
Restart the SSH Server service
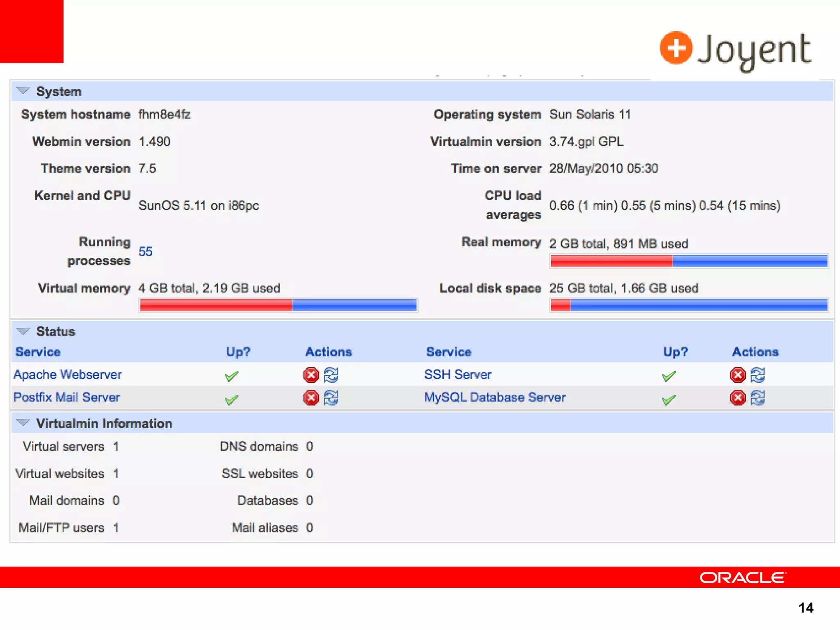click(758, 375)
